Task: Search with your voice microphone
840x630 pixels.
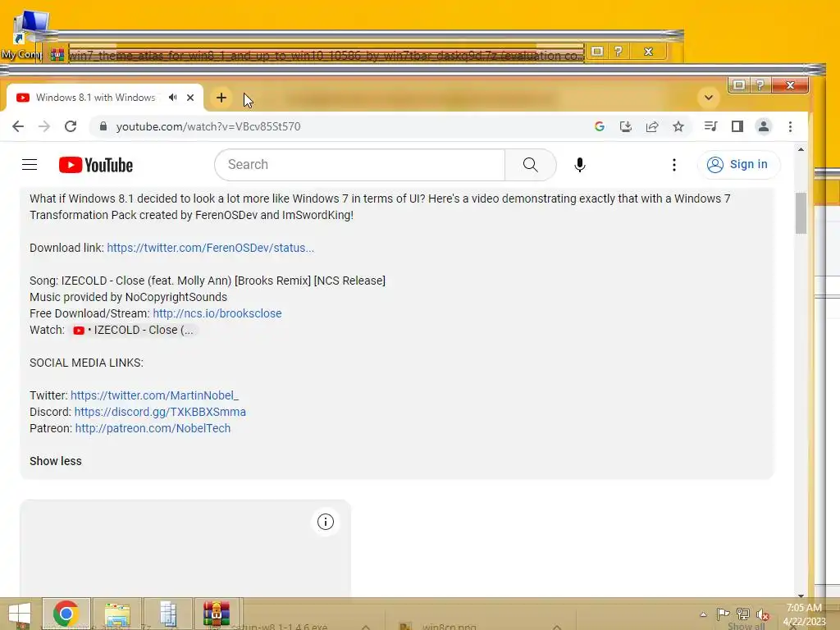Action: click(x=580, y=164)
